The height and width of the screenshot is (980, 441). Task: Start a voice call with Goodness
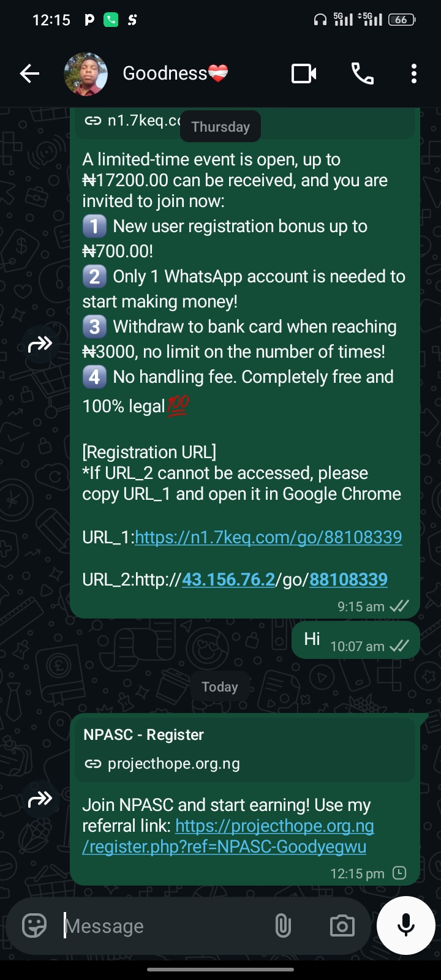pos(362,74)
